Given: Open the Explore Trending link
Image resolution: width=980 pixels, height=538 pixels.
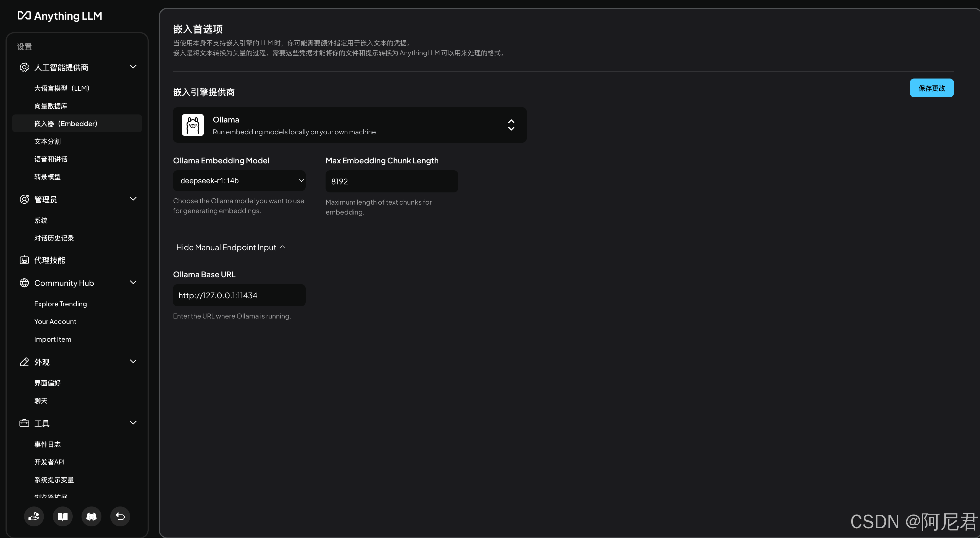Looking at the screenshot, I should pos(61,304).
